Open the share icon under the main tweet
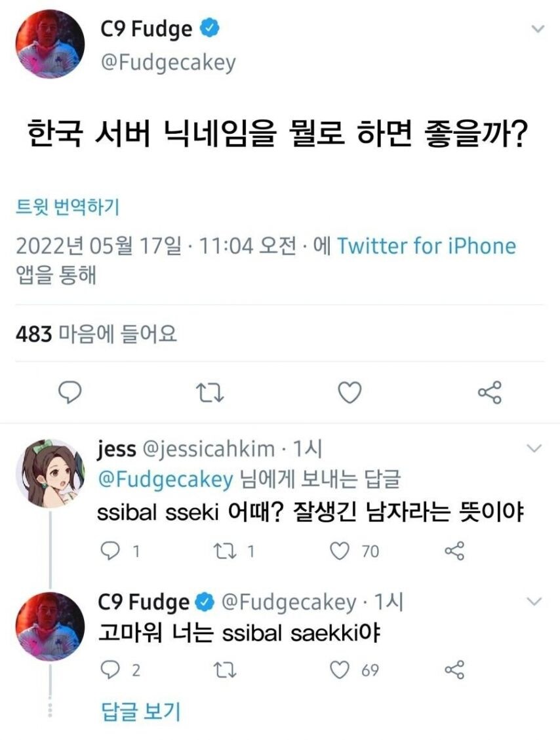560x740 pixels. point(488,392)
